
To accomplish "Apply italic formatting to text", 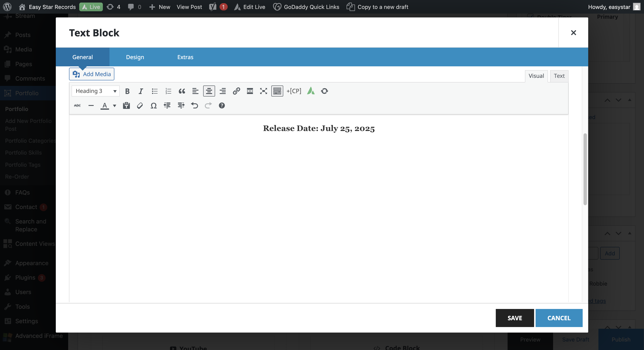I will [141, 91].
